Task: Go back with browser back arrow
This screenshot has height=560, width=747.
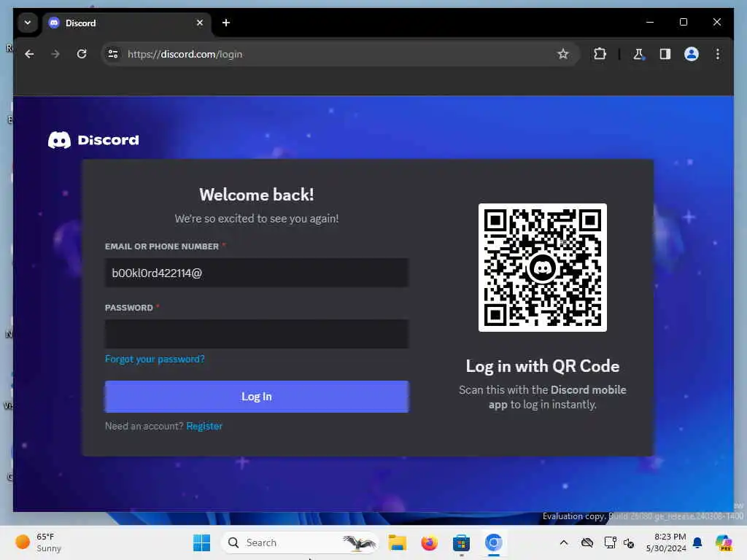Action: [29, 54]
